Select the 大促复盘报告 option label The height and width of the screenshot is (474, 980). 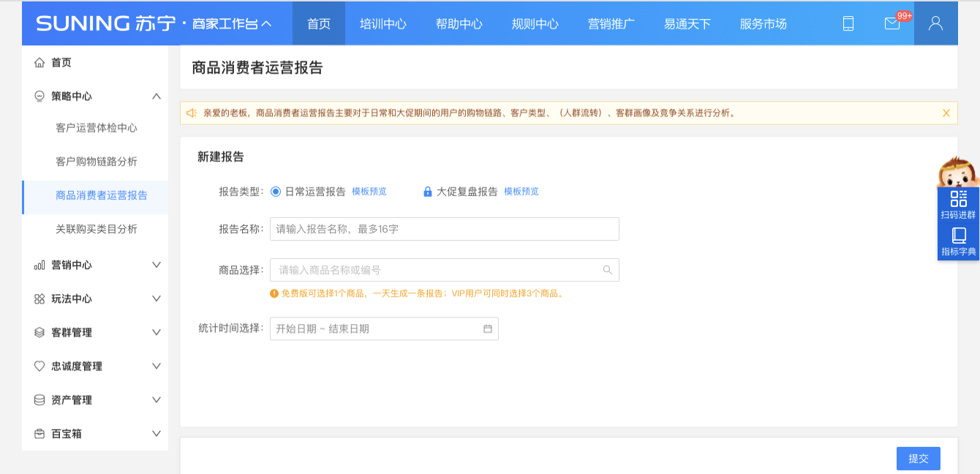467,192
